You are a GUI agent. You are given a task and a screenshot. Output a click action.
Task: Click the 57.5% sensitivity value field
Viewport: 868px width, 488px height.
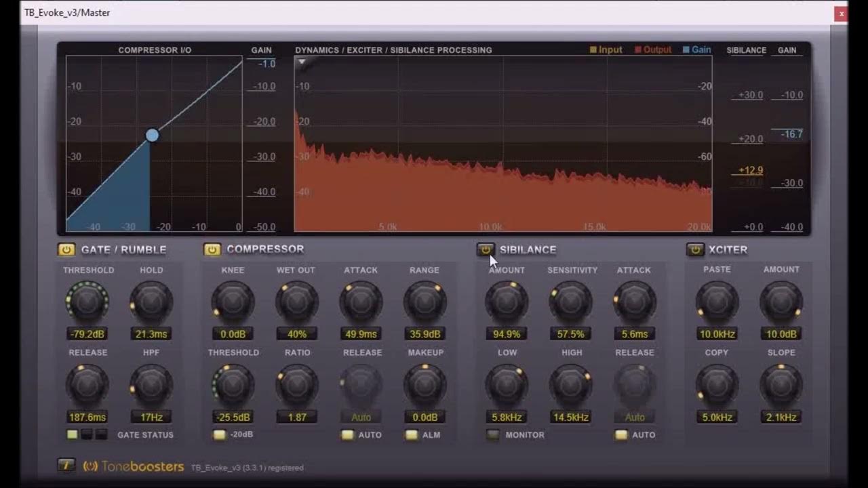point(570,334)
